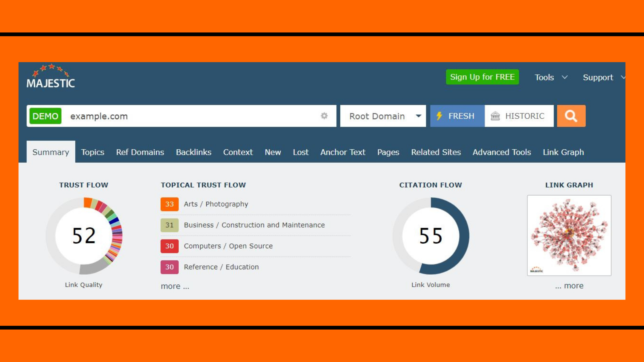This screenshot has height=362, width=644.
Task: Open the Pages tab
Action: (388, 152)
